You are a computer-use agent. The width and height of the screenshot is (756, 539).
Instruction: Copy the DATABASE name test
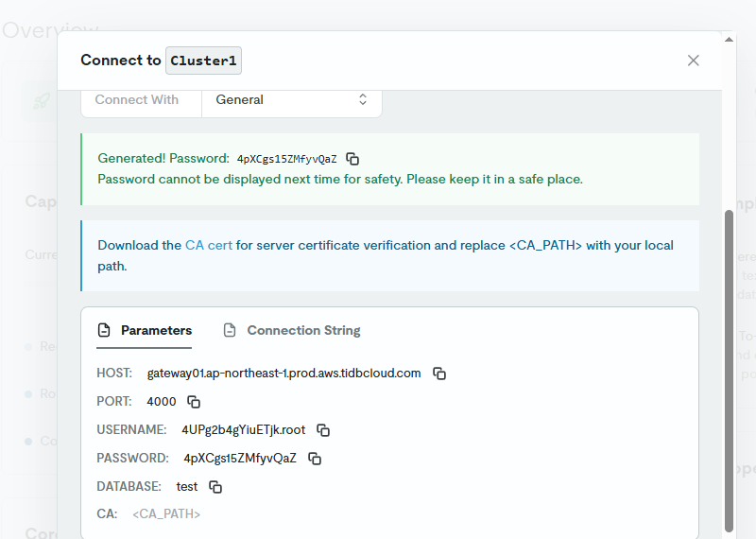point(215,487)
